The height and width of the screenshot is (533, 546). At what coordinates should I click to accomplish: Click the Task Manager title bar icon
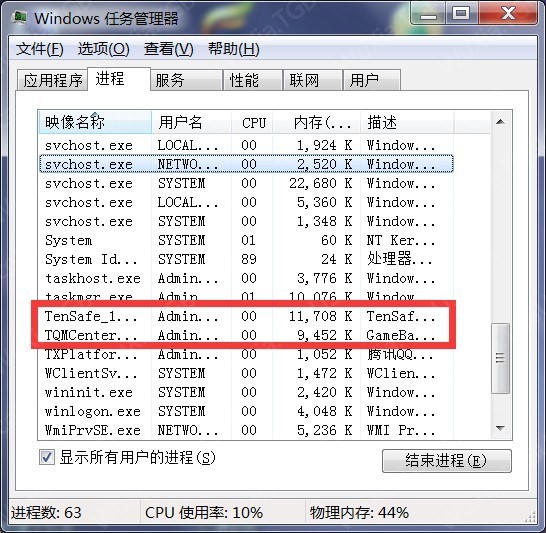click(19, 17)
